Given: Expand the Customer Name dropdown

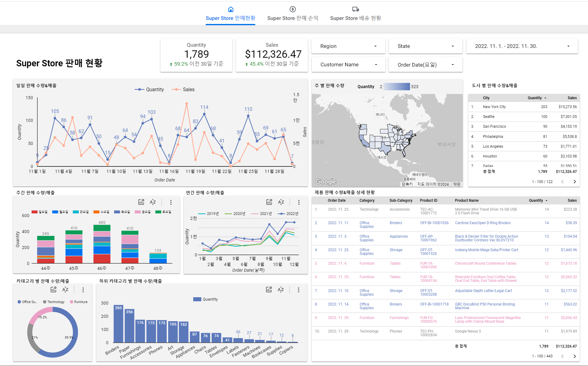Looking at the screenshot, I should click(348, 64).
